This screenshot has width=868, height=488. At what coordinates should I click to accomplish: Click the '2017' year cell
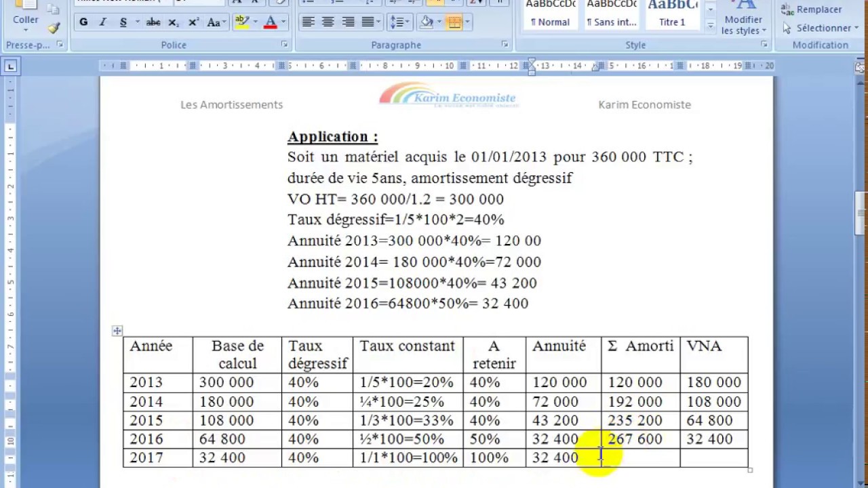(157, 457)
